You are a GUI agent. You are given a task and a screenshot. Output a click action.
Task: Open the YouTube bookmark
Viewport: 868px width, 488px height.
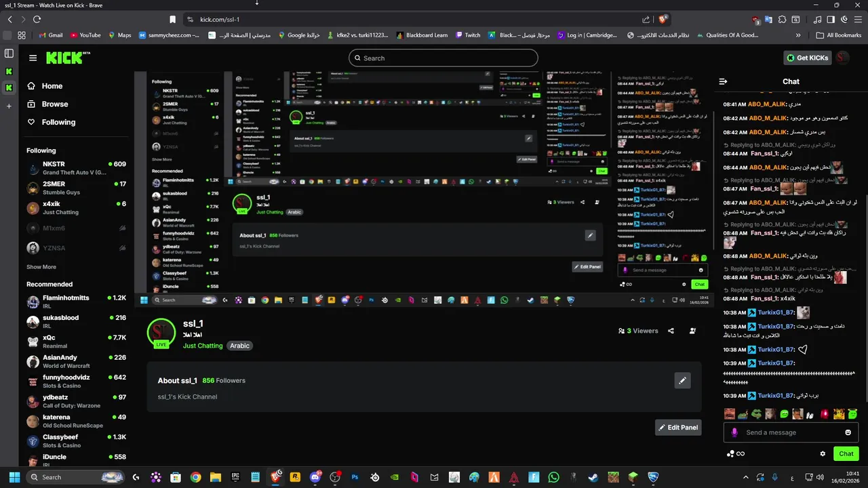[85, 35]
